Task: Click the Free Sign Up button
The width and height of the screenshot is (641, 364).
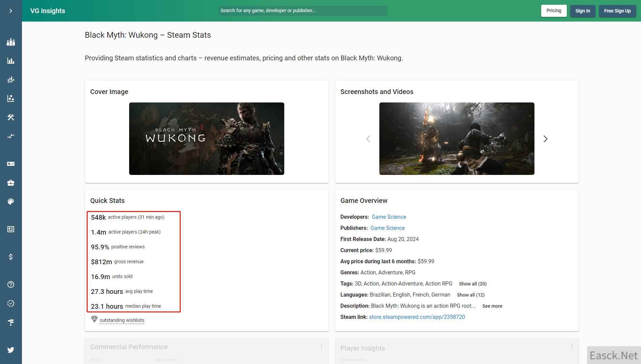Action: point(617,11)
